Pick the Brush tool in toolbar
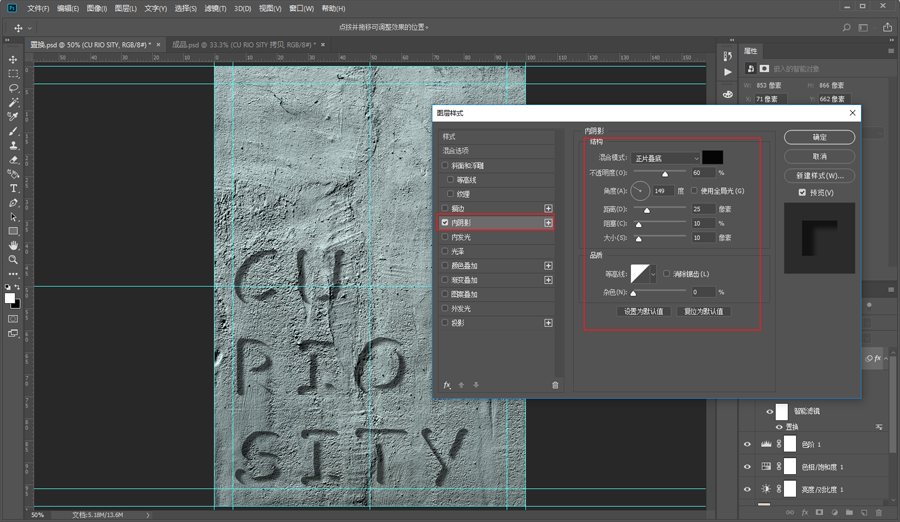This screenshot has width=900, height=522. (13, 131)
